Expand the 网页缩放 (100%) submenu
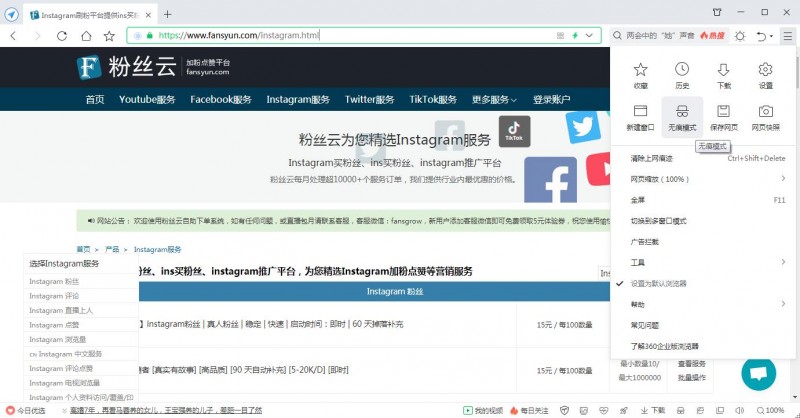This screenshot has width=800, height=418. [703, 179]
